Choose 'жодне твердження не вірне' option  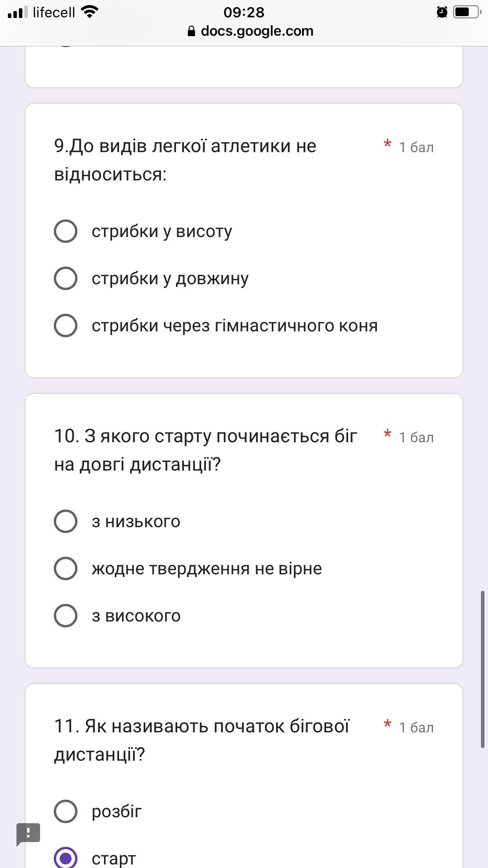click(x=66, y=568)
